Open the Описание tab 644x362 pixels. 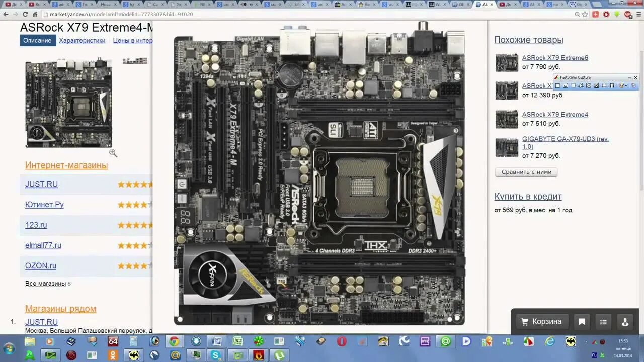(37, 40)
